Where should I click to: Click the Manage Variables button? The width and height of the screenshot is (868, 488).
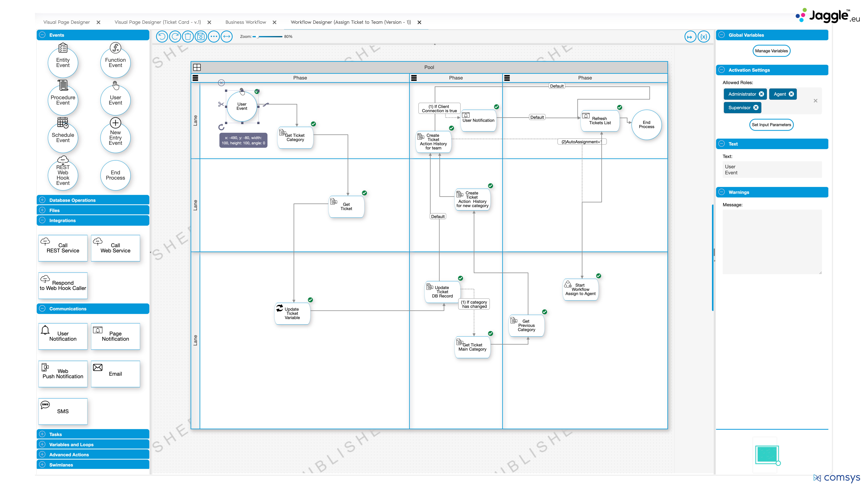pos(771,51)
